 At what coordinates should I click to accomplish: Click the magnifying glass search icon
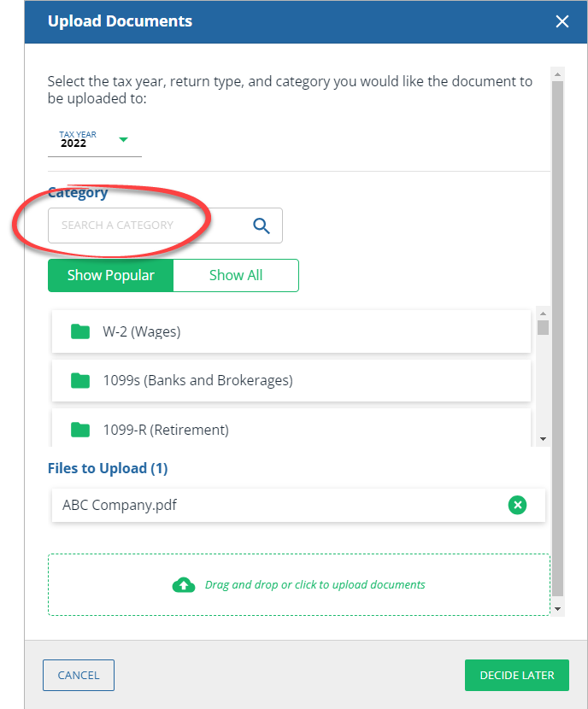262,226
